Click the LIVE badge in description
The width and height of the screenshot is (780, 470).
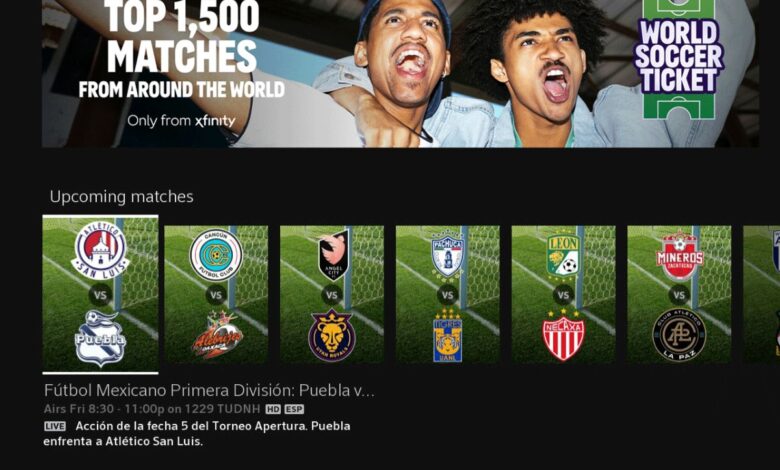(x=55, y=426)
